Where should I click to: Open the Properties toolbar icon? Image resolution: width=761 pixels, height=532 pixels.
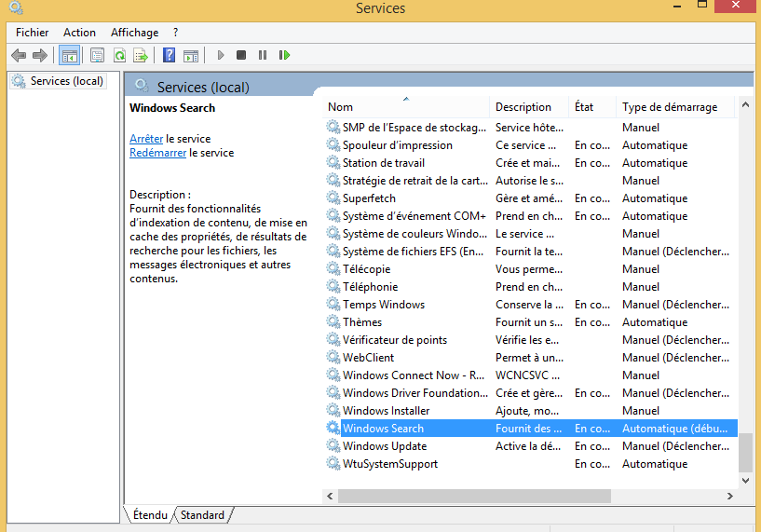97,55
